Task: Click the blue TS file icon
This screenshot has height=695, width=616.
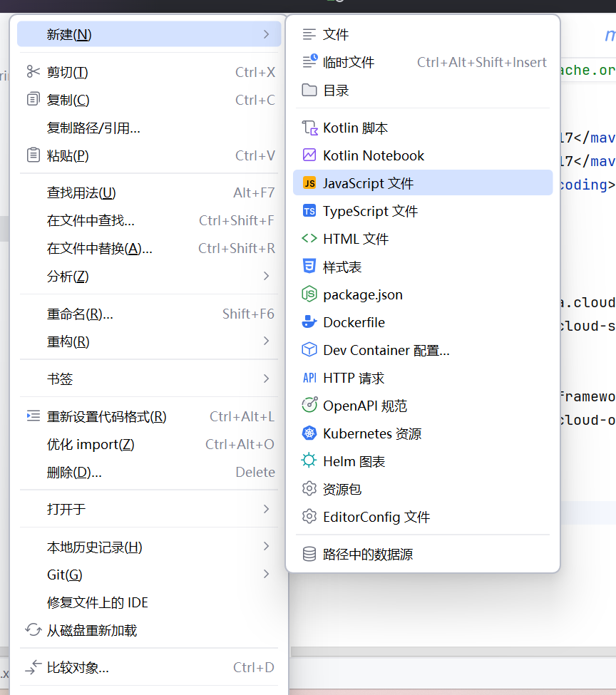Action: (x=309, y=211)
